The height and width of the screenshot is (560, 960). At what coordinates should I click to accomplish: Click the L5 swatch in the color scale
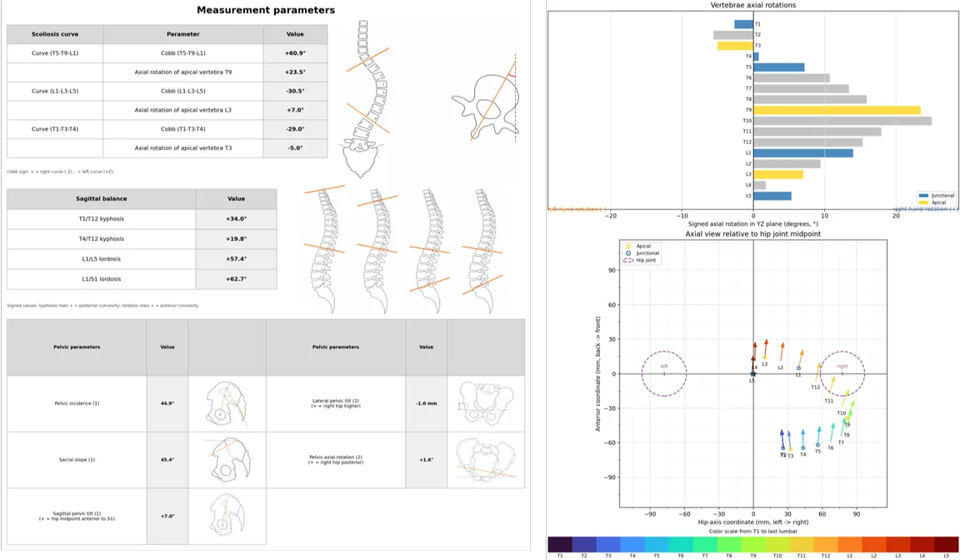point(947,545)
